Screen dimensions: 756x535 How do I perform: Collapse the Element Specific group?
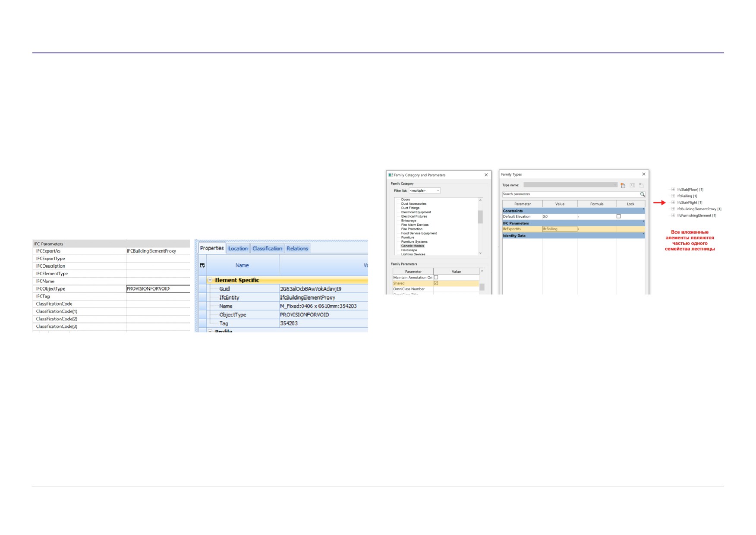pos(210,280)
